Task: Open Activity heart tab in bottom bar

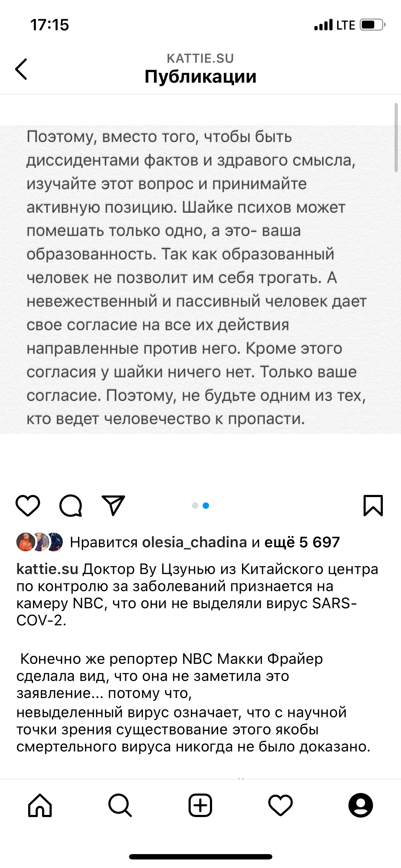Action: (281, 805)
